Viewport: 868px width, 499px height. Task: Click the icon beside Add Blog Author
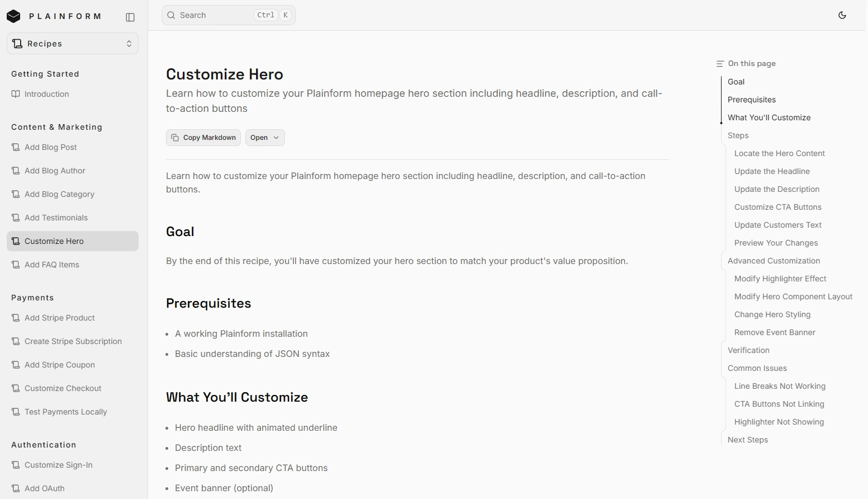coord(16,171)
